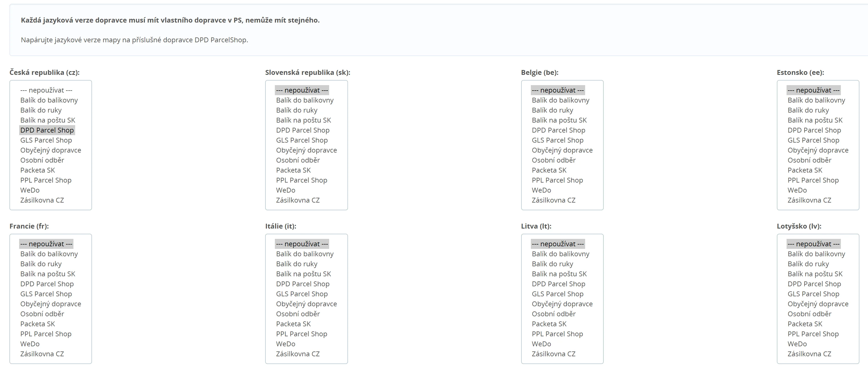
Task: Select Balík do ruky for Itálie
Action: [x=297, y=264]
